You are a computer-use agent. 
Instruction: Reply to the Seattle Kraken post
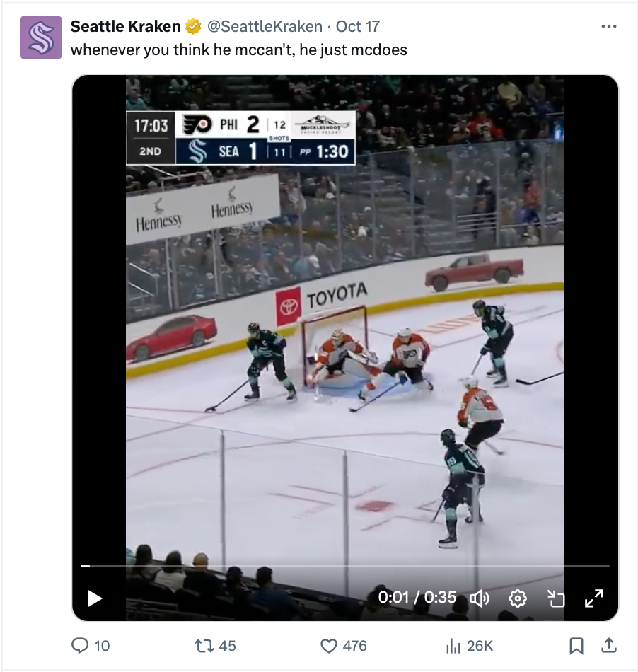[82, 646]
